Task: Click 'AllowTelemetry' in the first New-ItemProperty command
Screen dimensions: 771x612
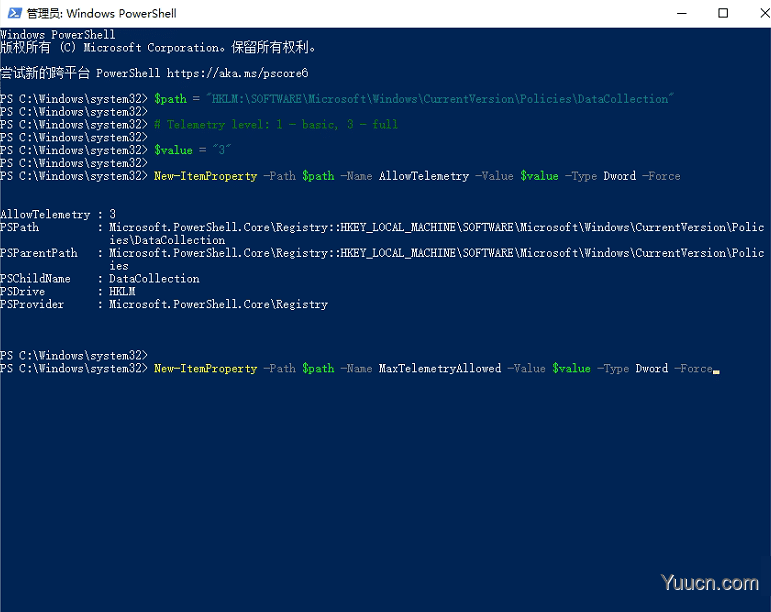Action: pyautogui.click(x=424, y=176)
